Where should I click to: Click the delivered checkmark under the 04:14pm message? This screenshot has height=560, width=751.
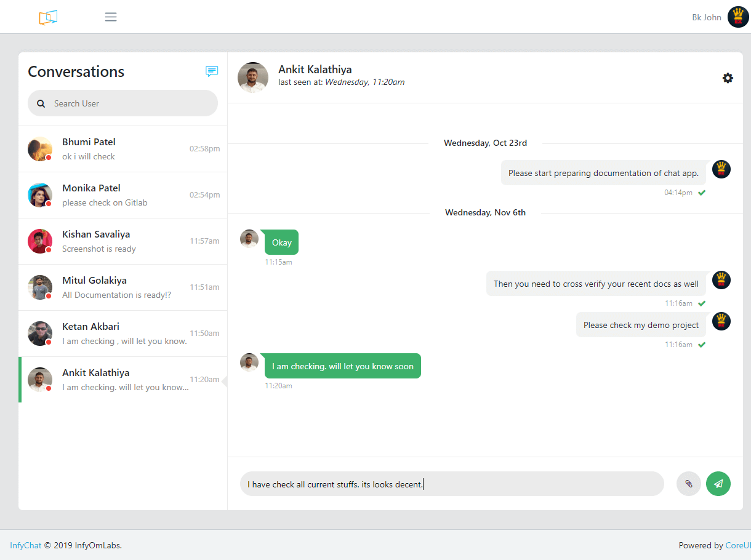coord(702,193)
